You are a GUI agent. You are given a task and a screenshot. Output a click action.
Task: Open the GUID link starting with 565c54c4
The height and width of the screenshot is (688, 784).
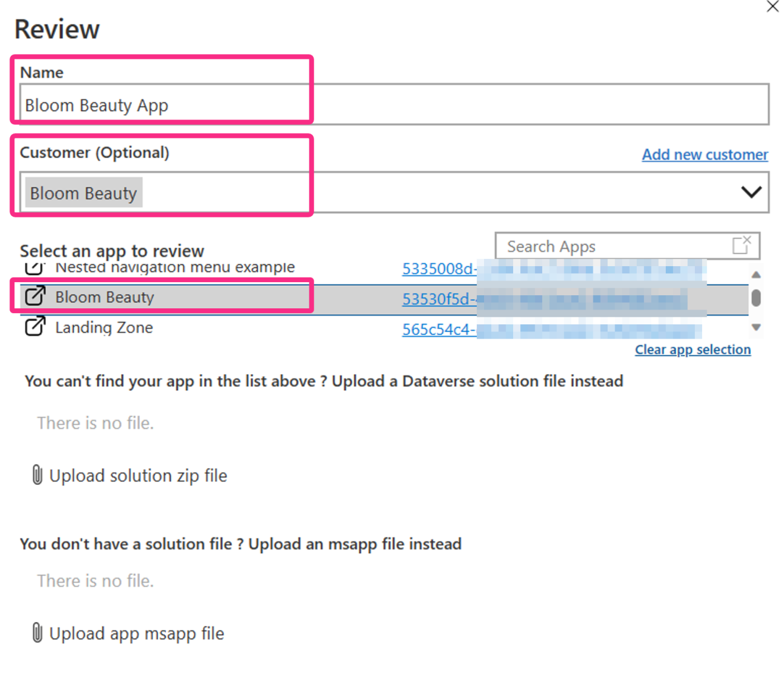coord(438,330)
